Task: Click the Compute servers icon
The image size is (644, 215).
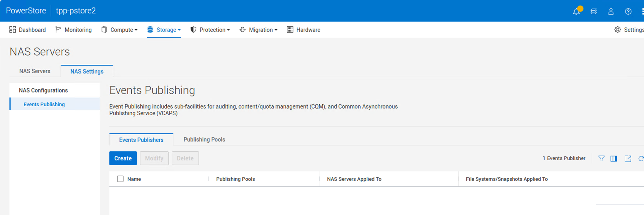Action: click(x=104, y=30)
